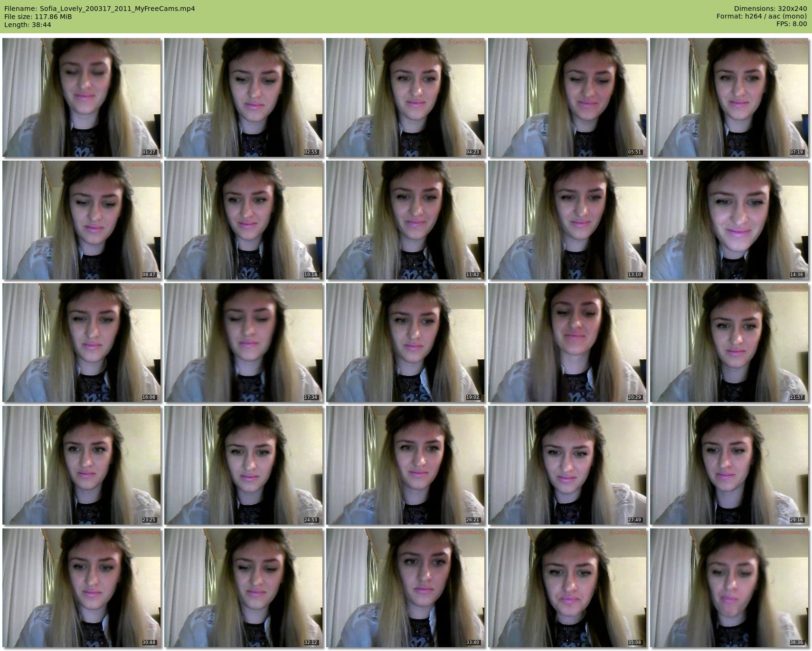Pick the frame thumbnail at 11:42
Viewport: 812px width, 651px height.
tap(406, 220)
